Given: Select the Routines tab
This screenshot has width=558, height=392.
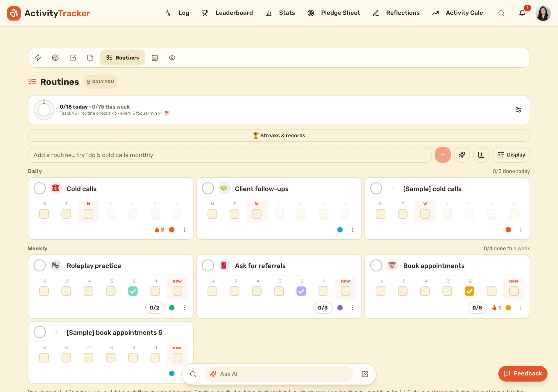Looking at the screenshot, I should point(122,57).
